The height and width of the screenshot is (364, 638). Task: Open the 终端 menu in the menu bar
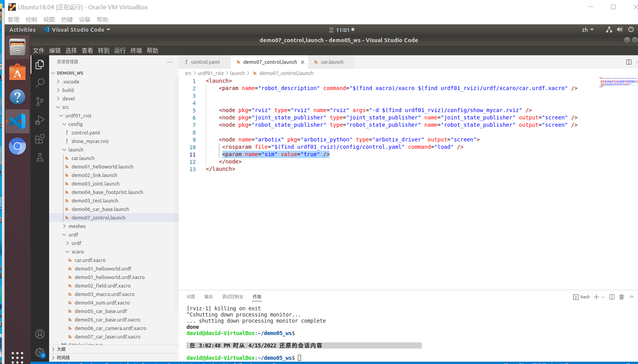point(136,50)
